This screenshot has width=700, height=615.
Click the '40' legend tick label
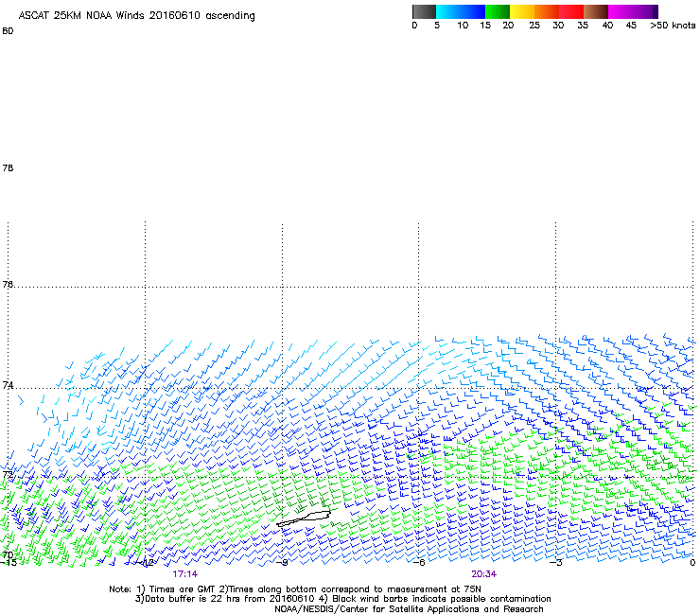pos(607,26)
